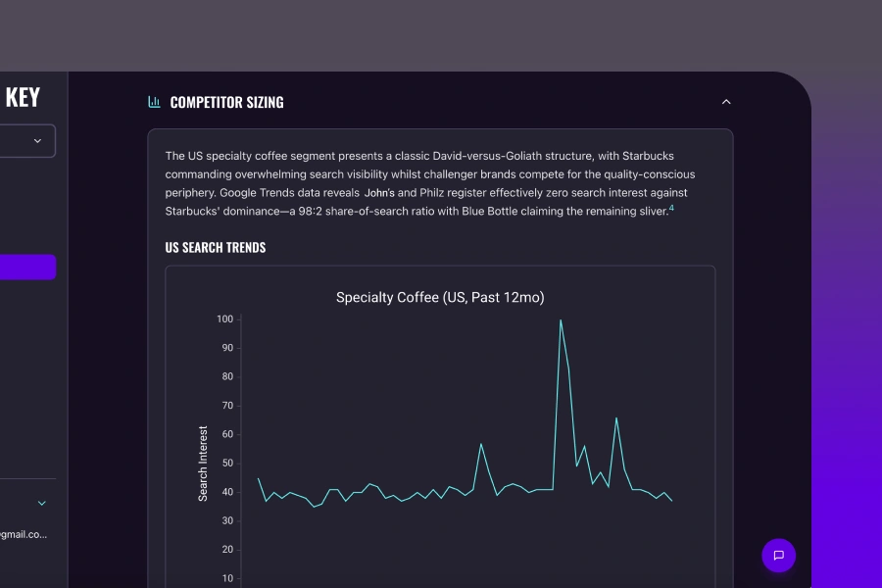Click the 10 tick on y-axis
Image resolution: width=882 pixels, height=588 pixels.
(x=226, y=578)
